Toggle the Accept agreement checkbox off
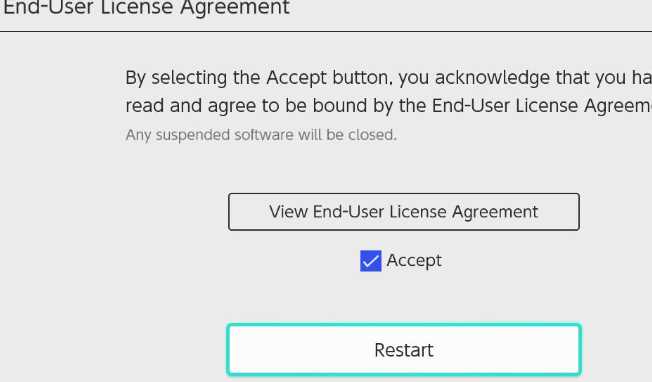 (x=370, y=261)
